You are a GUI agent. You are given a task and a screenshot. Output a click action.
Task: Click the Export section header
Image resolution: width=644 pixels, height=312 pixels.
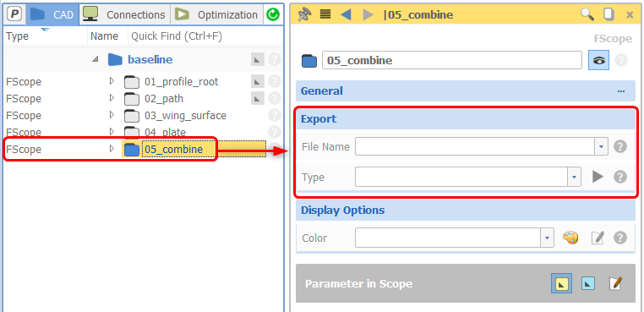pos(466,119)
